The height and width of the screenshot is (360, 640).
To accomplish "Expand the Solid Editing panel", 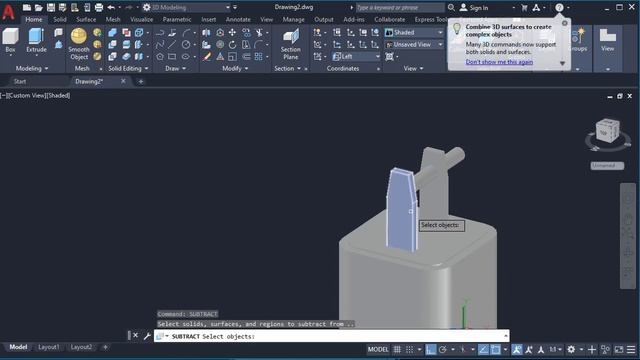I will [128, 69].
